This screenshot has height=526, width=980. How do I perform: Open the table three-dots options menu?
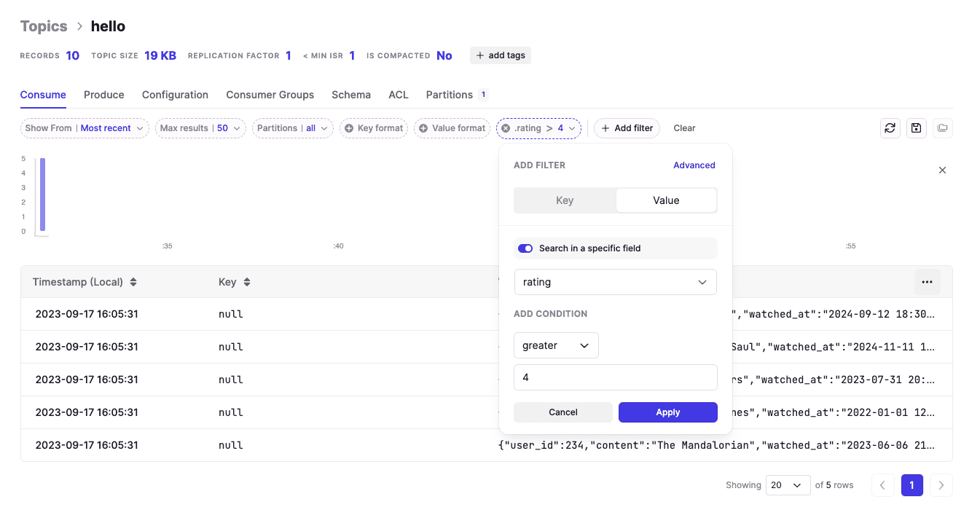point(927,282)
